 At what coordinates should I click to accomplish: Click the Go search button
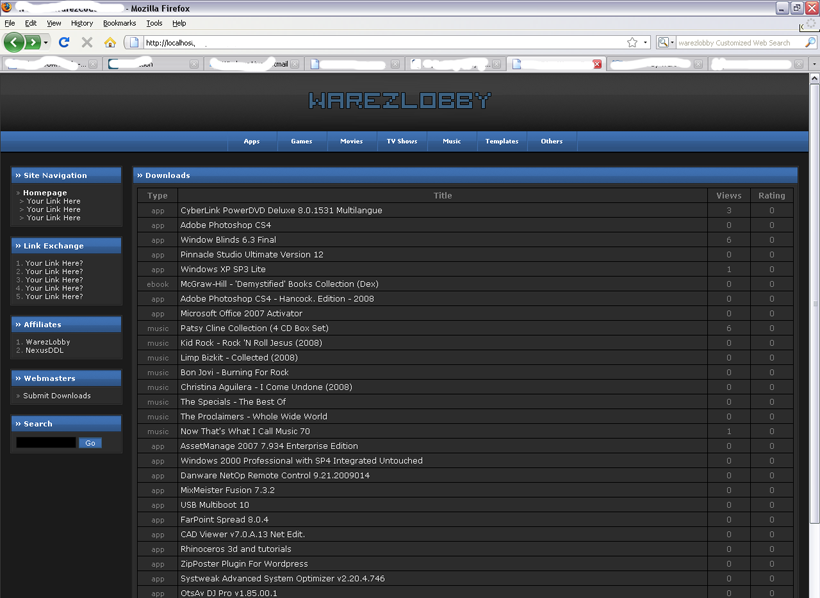click(90, 443)
